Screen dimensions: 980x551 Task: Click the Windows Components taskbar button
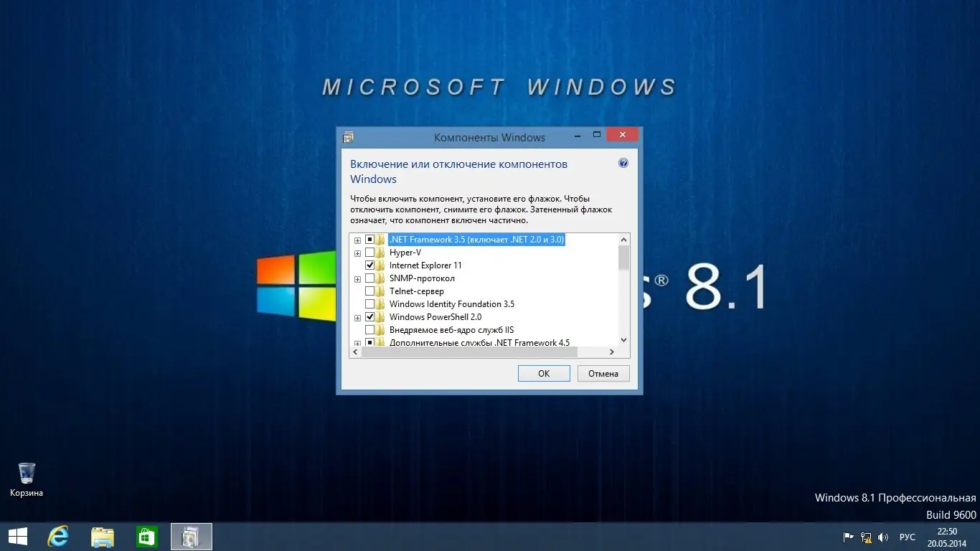[x=192, y=537]
